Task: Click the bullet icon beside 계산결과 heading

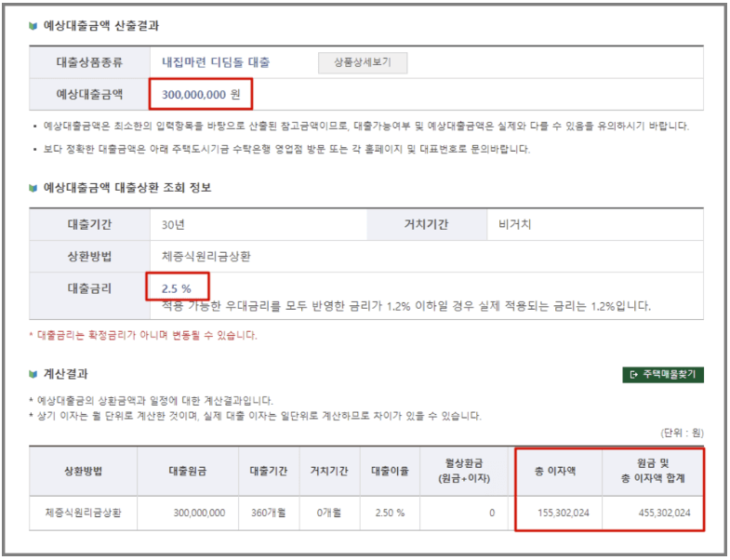Action: coord(33,374)
